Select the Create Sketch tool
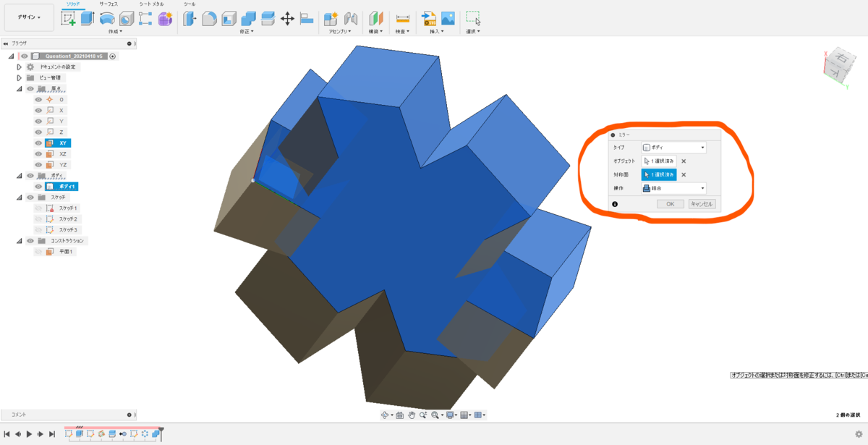This screenshot has height=445, width=868. click(x=69, y=19)
